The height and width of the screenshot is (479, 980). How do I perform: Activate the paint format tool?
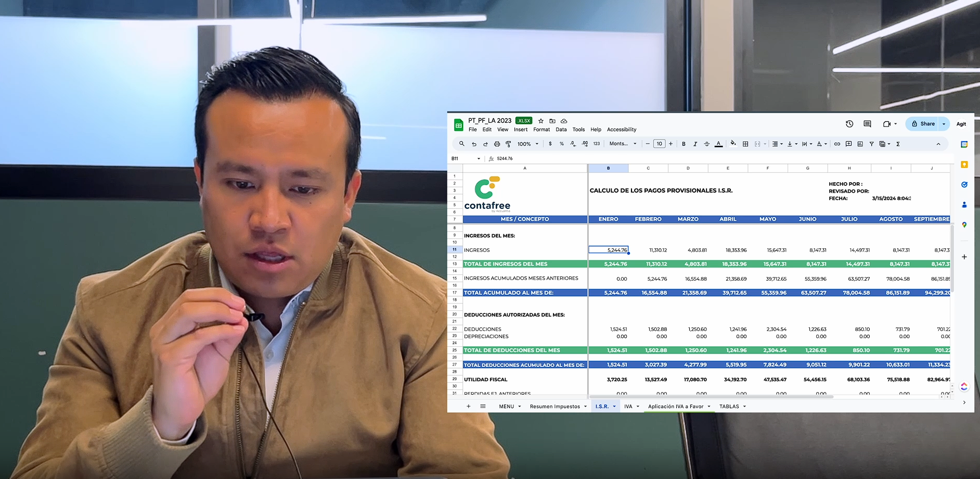pos(508,144)
